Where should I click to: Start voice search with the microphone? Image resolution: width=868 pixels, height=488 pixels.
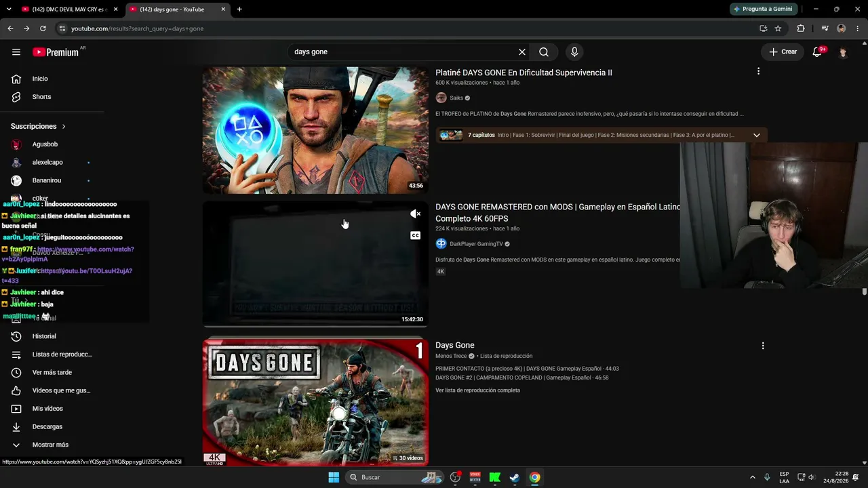574,52
